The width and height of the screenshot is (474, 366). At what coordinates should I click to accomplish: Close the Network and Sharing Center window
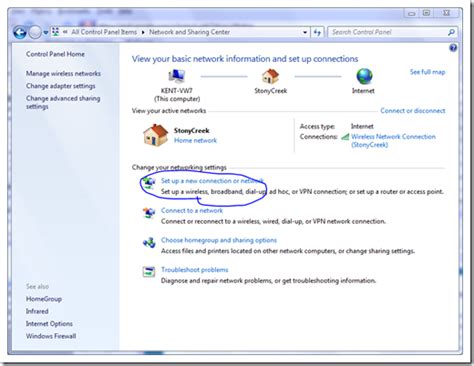(x=447, y=13)
